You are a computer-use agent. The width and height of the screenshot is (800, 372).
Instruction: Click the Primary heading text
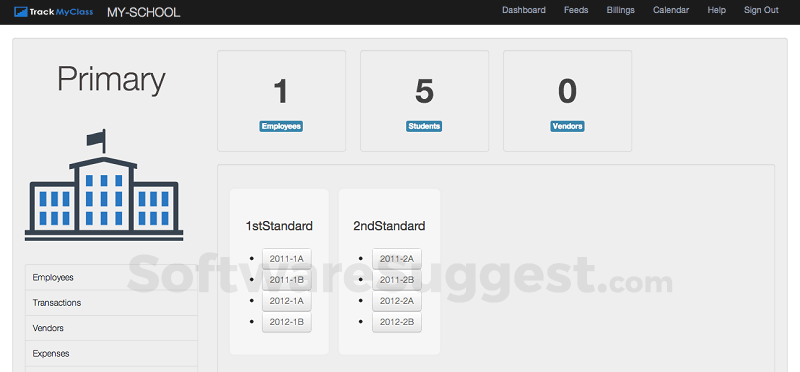pyautogui.click(x=111, y=81)
